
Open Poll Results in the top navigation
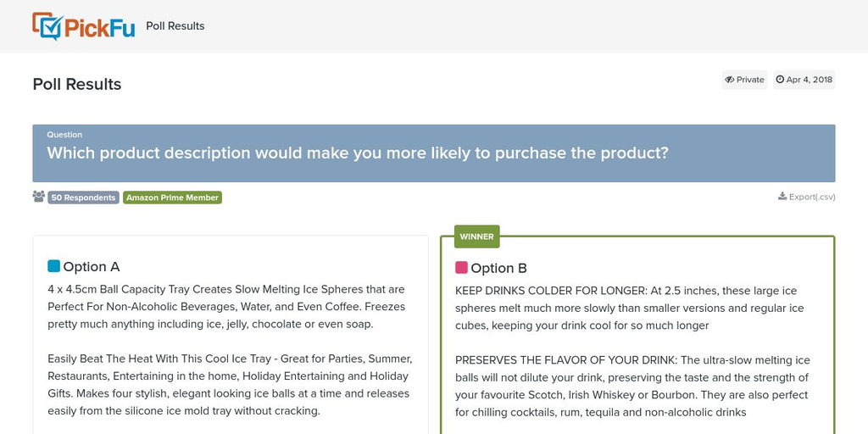click(175, 26)
